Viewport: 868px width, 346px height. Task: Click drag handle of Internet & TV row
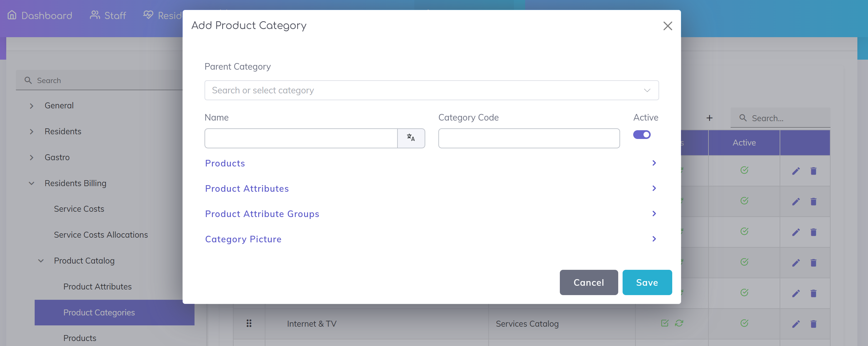249,324
